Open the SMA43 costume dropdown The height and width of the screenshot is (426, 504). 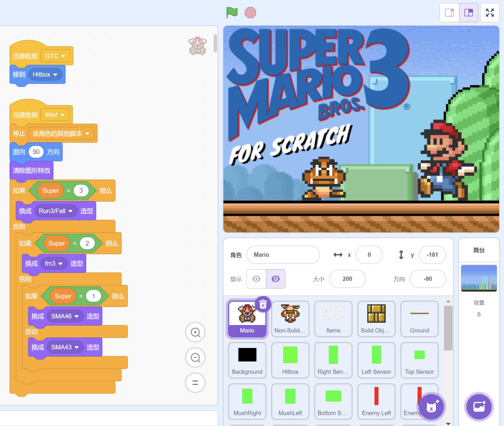point(65,347)
